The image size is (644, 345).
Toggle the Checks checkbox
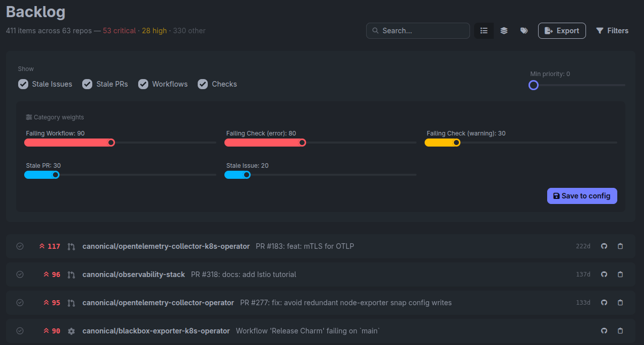203,84
